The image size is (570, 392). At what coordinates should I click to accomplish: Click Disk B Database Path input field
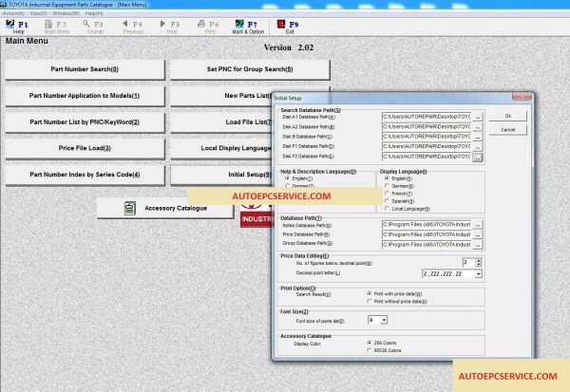[427, 137]
